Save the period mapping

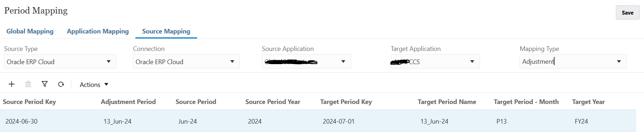tap(627, 12)
